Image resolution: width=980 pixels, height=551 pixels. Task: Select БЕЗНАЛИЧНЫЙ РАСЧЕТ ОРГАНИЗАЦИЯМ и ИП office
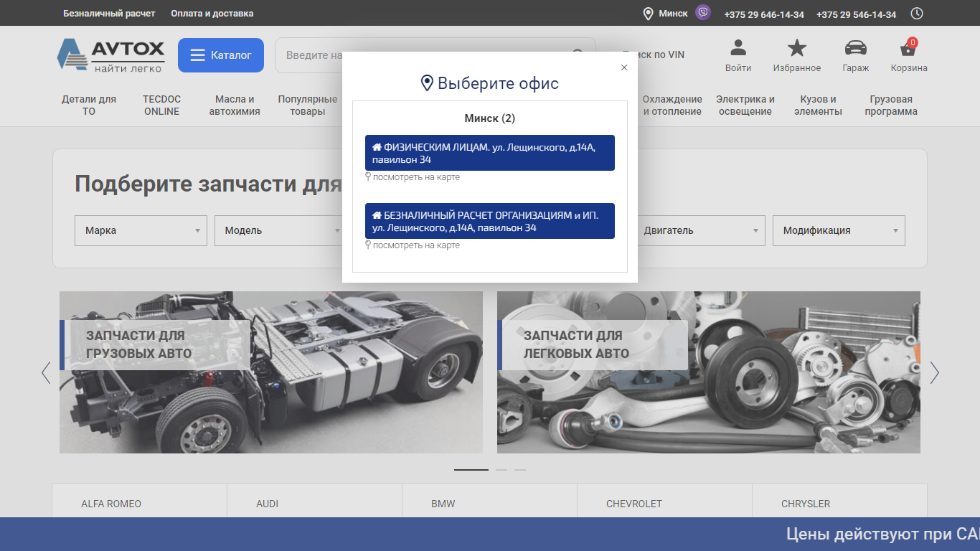click(x=490, y=221)
